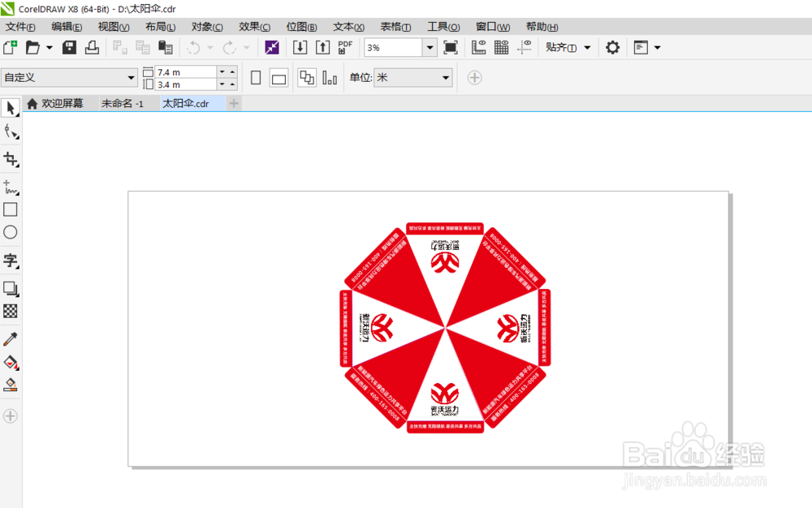Select the Color Eyedropper tool
812x508 pixels.
11,339
